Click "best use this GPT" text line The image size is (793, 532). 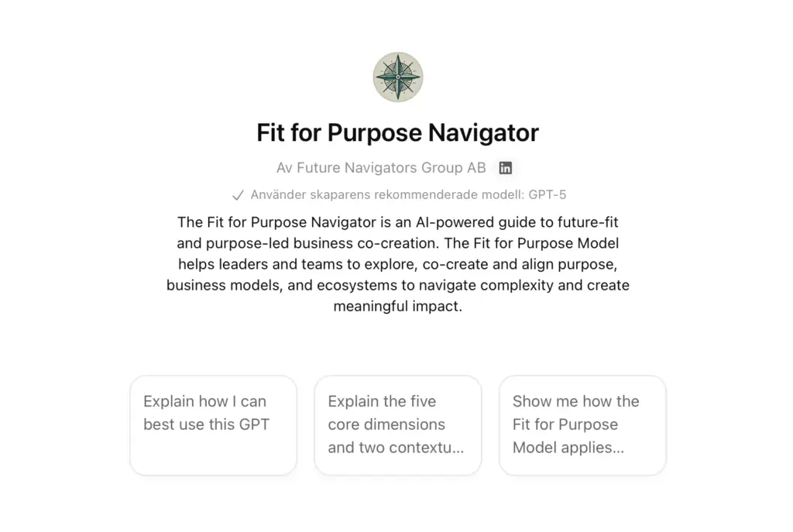pyautogui.click(x=206, y=424)
